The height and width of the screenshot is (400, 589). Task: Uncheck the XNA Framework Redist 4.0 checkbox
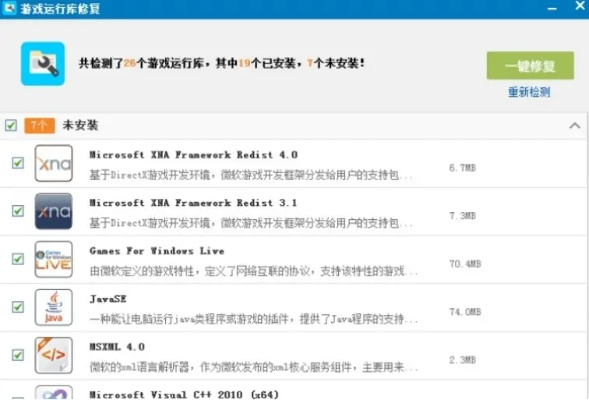(x=18, y=163)
